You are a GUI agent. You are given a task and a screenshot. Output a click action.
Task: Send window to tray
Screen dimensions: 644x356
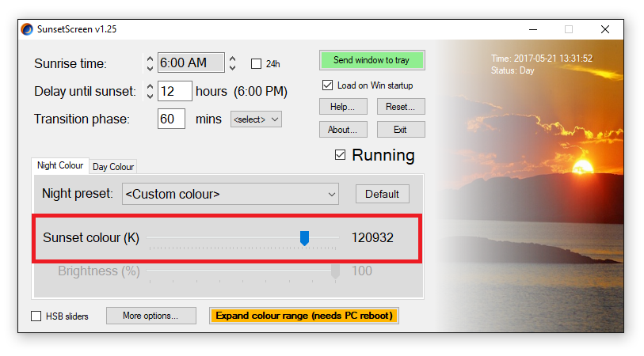(x=372, y=60)
